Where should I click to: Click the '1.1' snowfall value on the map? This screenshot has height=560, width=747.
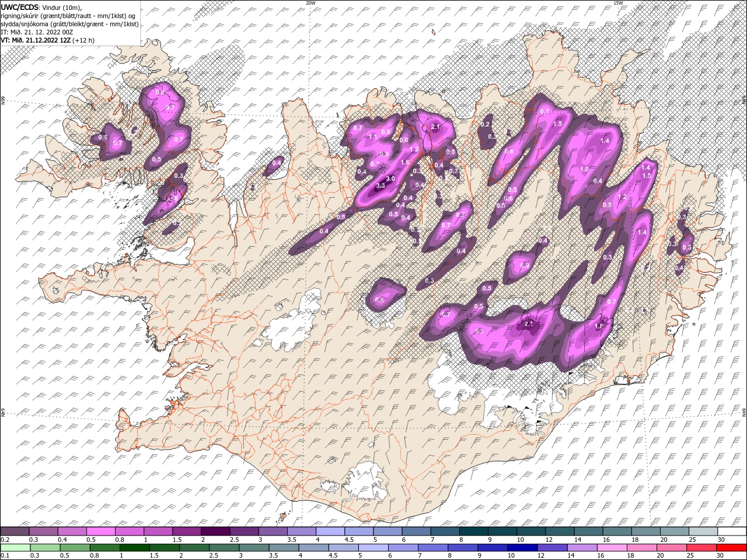(x=373, y=137)
